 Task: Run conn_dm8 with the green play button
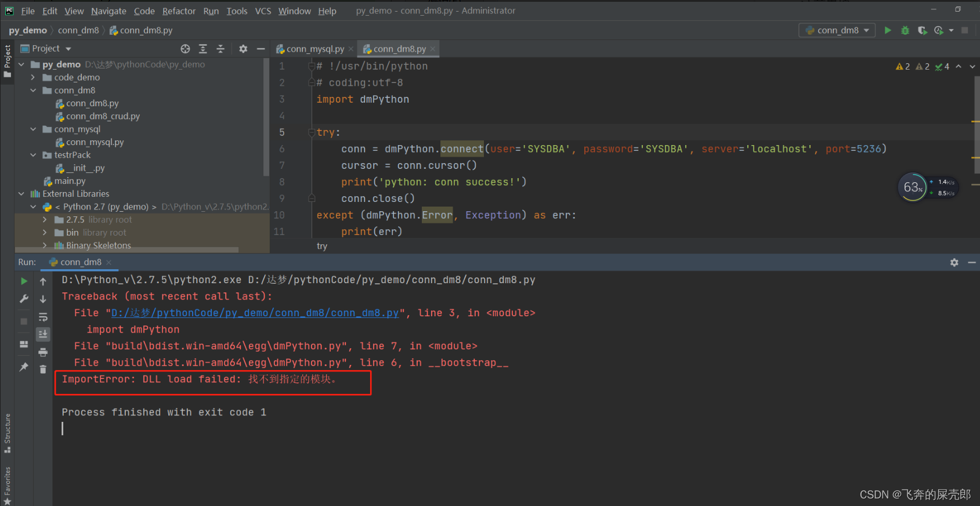tap(888, 30)
